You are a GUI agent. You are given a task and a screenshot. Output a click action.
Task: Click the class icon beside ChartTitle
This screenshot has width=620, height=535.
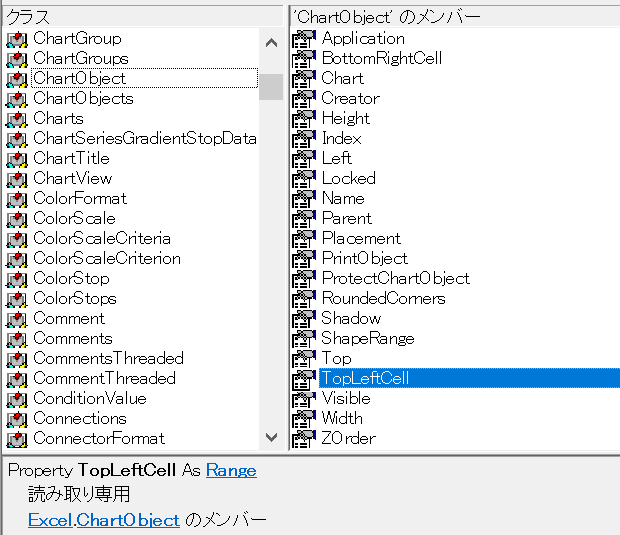(x=17, y=159)
